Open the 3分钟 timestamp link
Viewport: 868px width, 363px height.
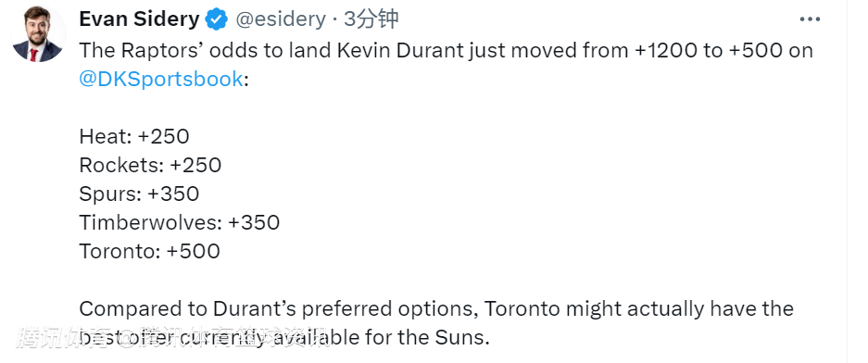[x=371, y=19]
